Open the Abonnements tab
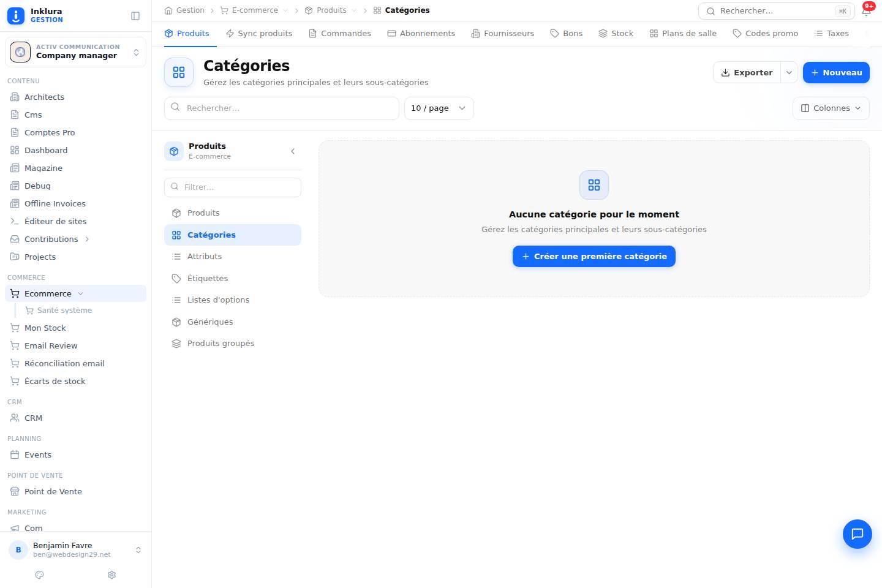Image resolution: width=882 pixels, height=588 pixels. [421, 34]
